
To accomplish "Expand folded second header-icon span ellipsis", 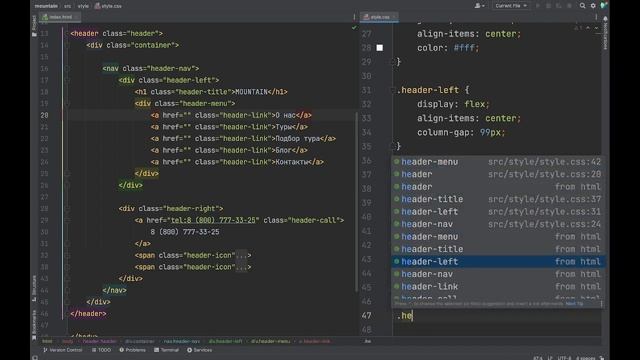I will (x=241, y=267).
